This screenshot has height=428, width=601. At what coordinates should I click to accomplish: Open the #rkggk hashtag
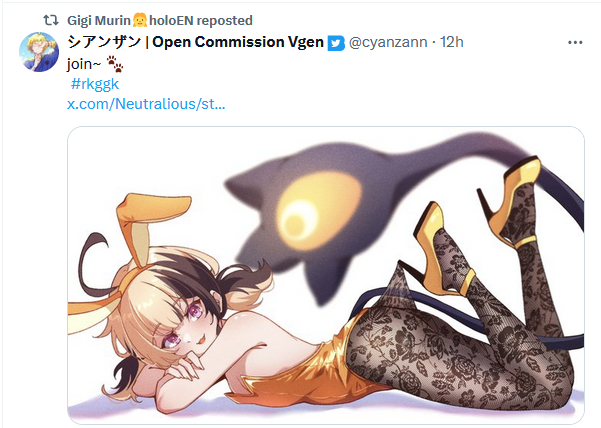tap(95, 84)
